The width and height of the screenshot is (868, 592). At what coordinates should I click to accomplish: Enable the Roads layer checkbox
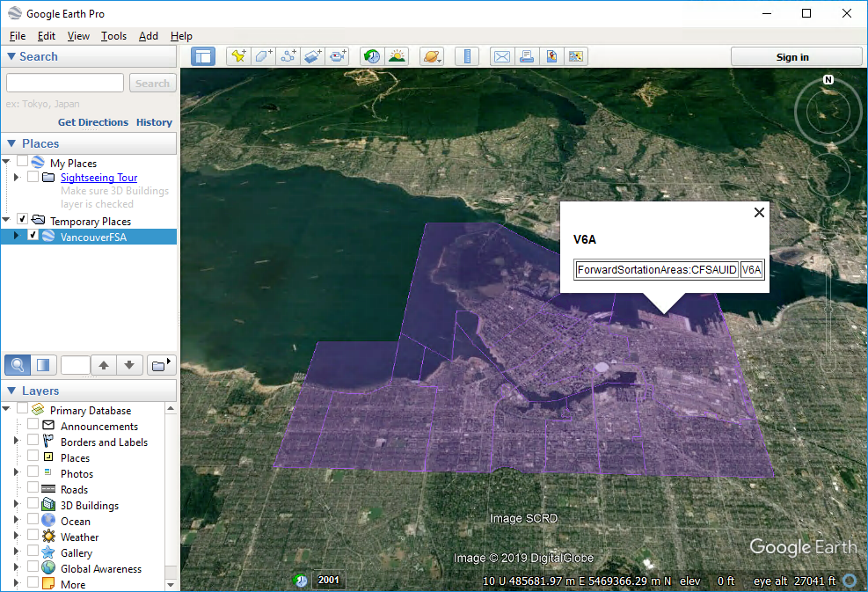(33, 487)
